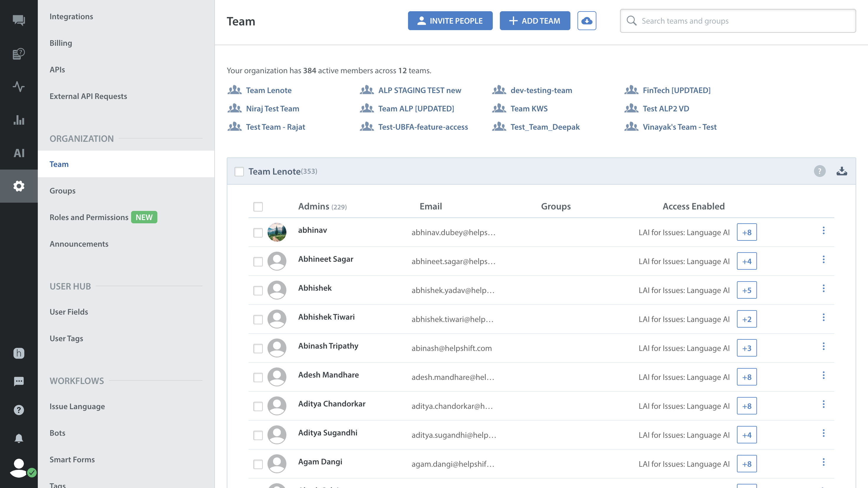Open the notifications bell icon
This screenshot has width=868, height=488.
tap(19, 438)
